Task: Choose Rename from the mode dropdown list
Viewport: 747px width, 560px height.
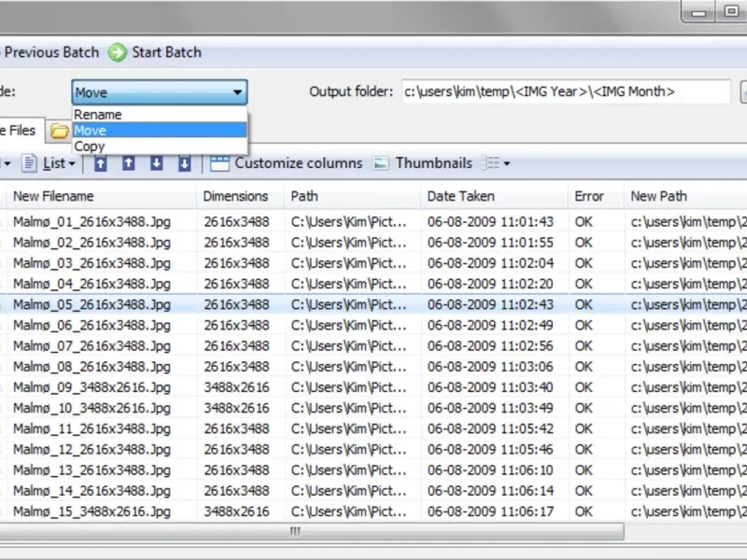Action: (159, 114)
